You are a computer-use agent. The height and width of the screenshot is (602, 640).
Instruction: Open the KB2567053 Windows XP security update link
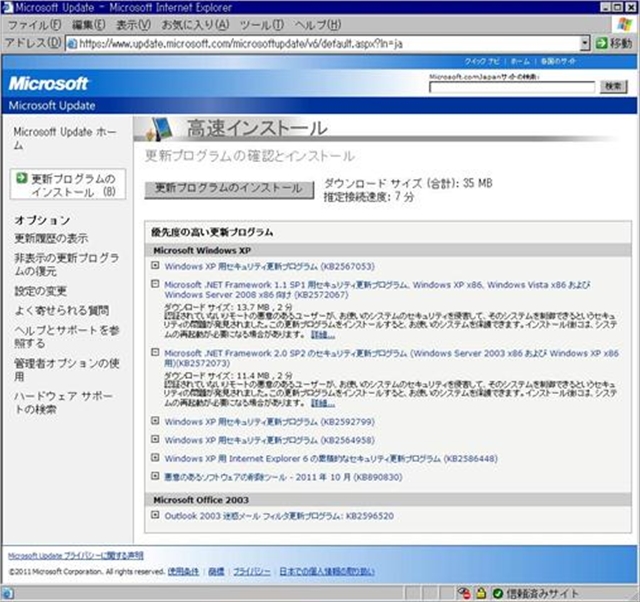tap(269, 267)
